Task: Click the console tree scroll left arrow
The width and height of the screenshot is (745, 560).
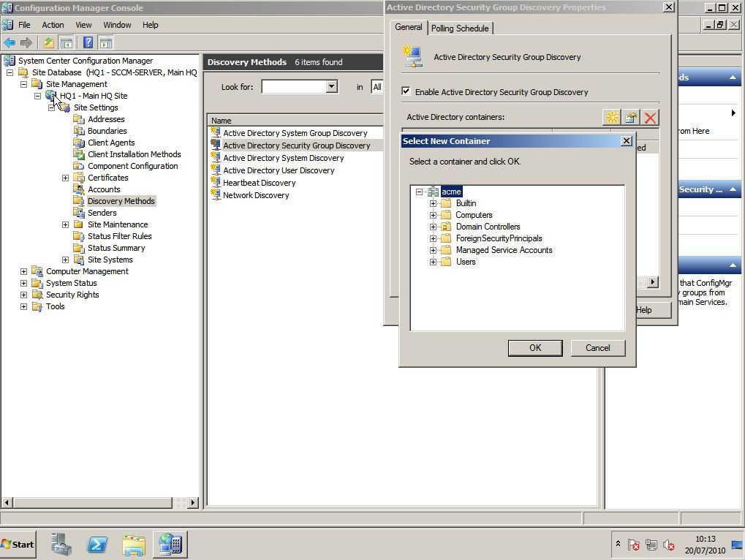Action: 7,502
